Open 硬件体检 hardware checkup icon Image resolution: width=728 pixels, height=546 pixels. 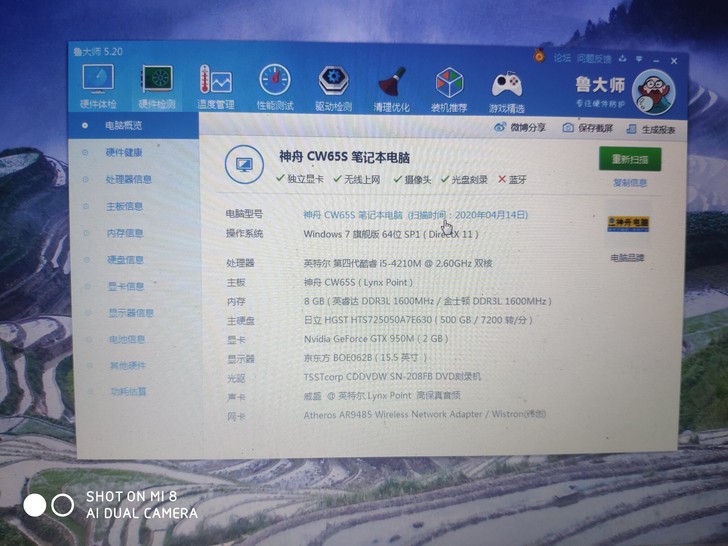(98, 86)
